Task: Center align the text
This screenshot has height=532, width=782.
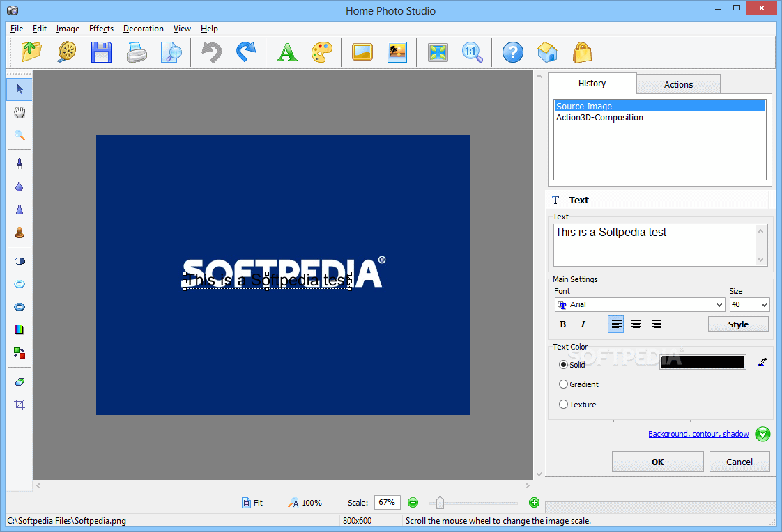Action: (x=636, y=324)
